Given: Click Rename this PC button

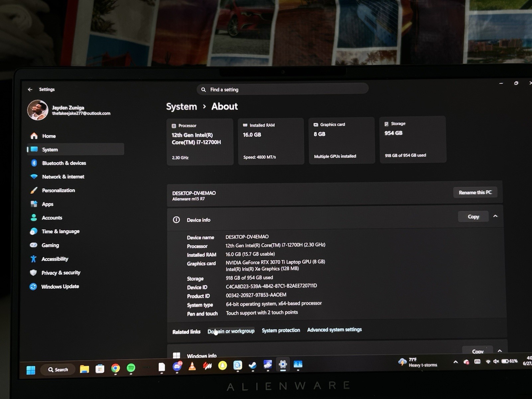Looking at the screenshot, I should [475, 192].
